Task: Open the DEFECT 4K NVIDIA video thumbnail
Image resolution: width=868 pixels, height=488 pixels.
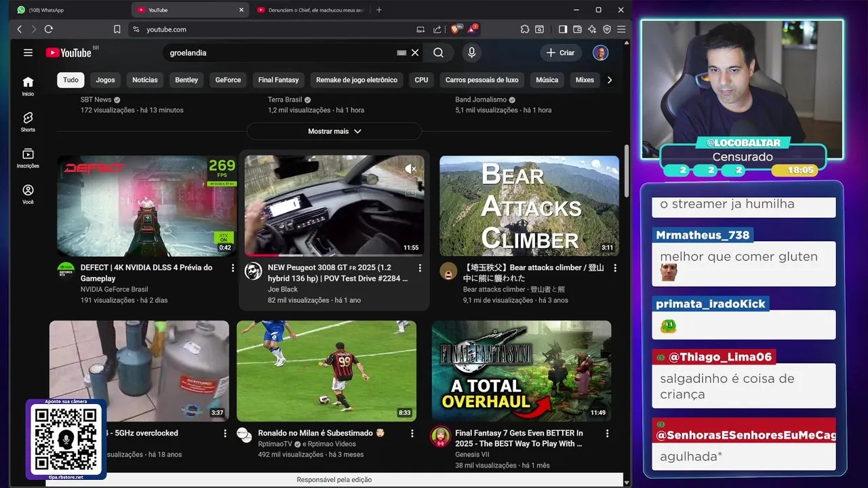Action: [x=147, y=206]
